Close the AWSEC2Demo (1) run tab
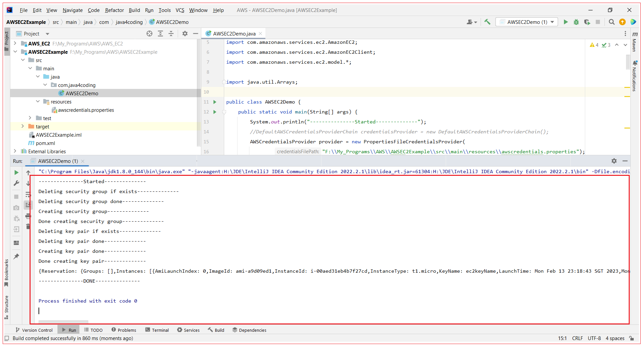Screen dimensions: 644x348 pos(83,161)
